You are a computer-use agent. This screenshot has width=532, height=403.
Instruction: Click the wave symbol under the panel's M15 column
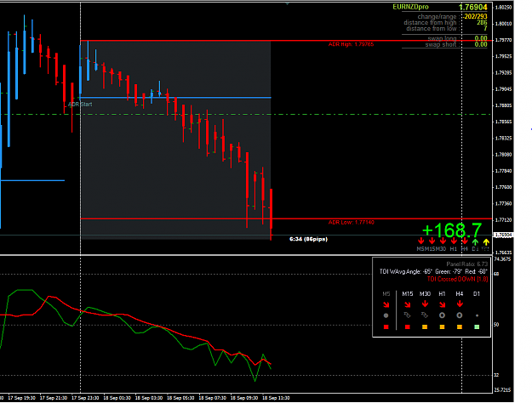(x=407, y=315)
